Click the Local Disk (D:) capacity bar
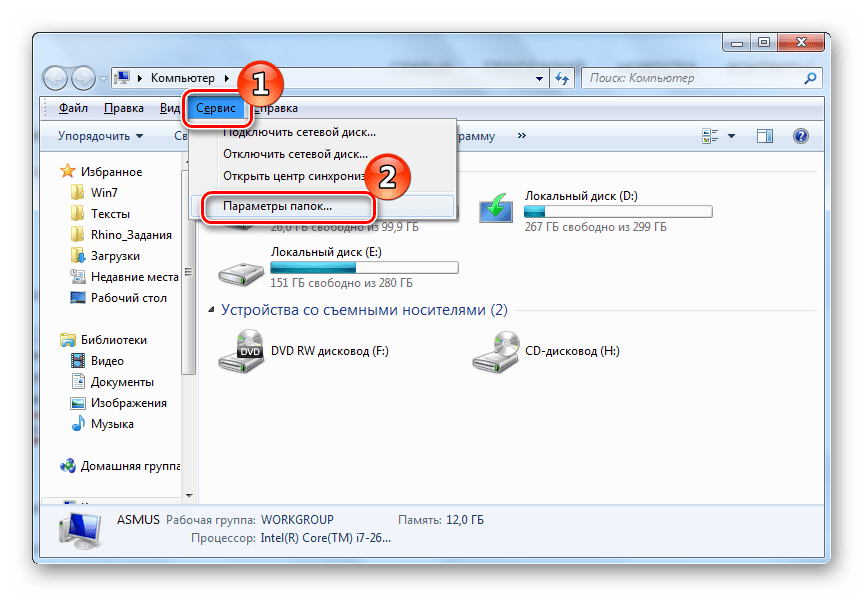 coord(617,212)
